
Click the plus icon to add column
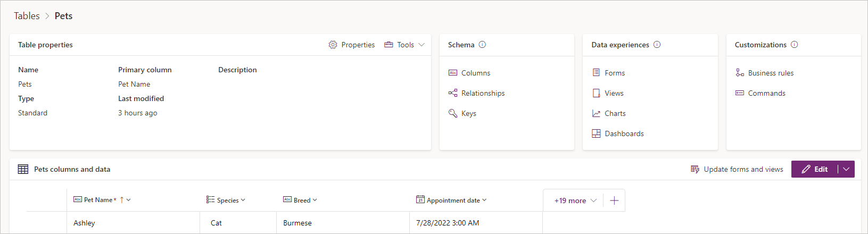(x=614, y=200)
